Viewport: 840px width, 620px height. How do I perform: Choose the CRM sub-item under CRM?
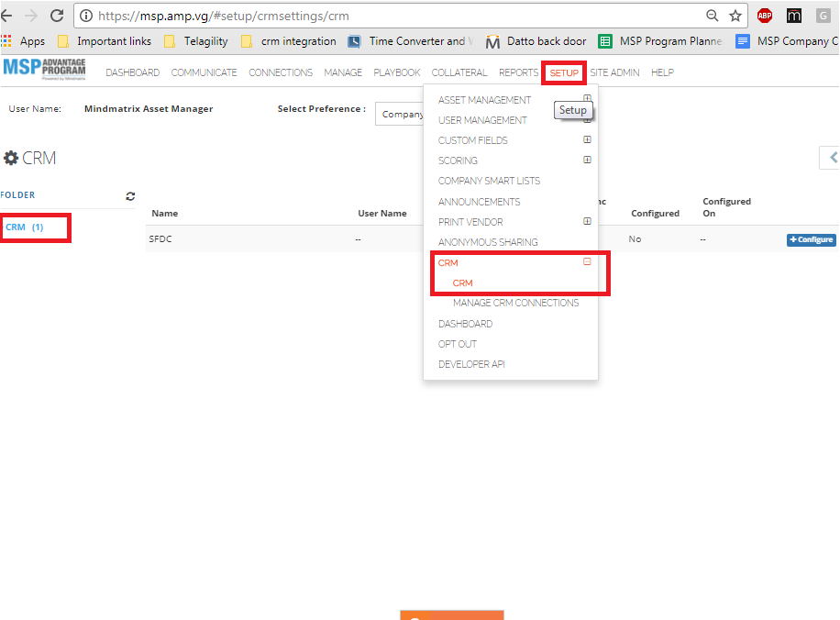tap(462, 282)
